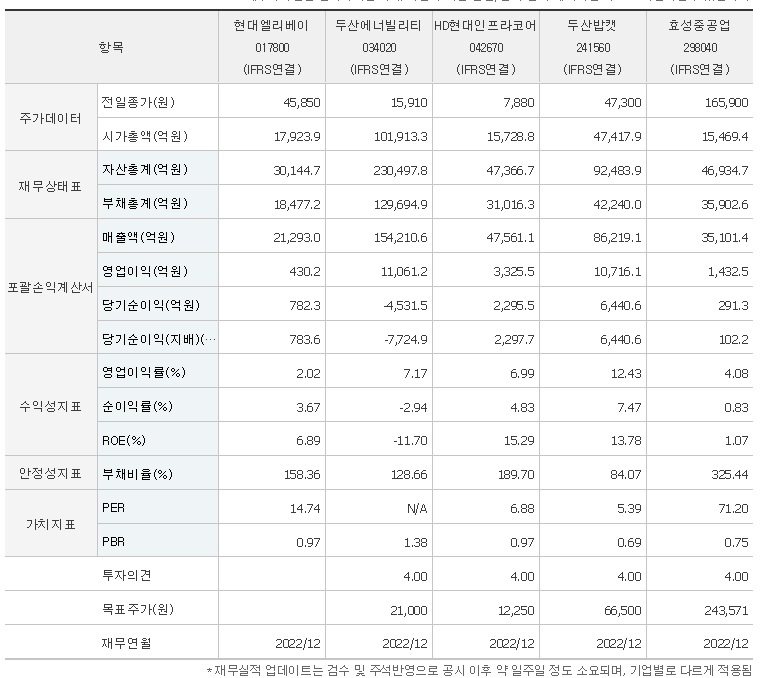This screenshot has width=769, height=678.
Task: Click the 순이익률(%) row label
Action: [x=137, y=406]
